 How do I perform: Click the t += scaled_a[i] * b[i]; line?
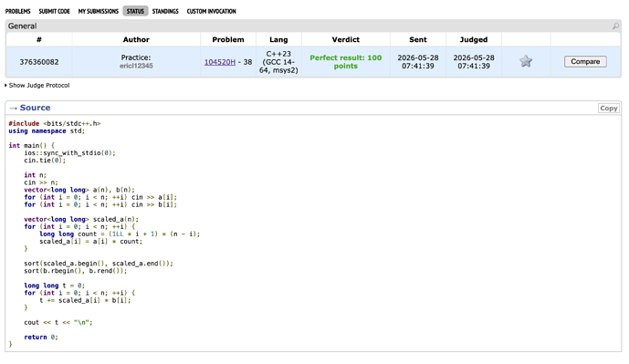pyautogui.click(x=85, y=300)
